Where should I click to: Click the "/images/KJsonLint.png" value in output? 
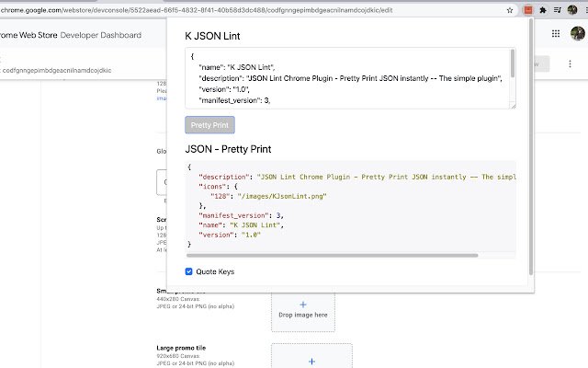(x=282, y=196)
